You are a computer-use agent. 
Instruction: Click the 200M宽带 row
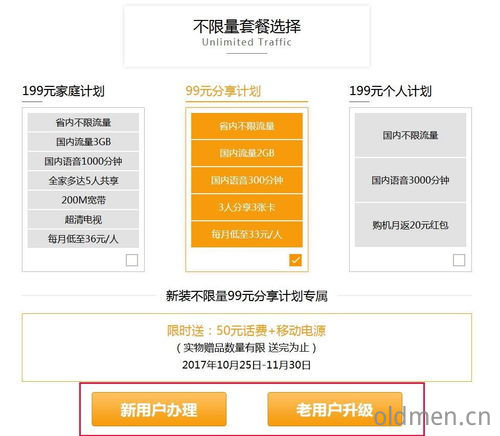point(83,200)
